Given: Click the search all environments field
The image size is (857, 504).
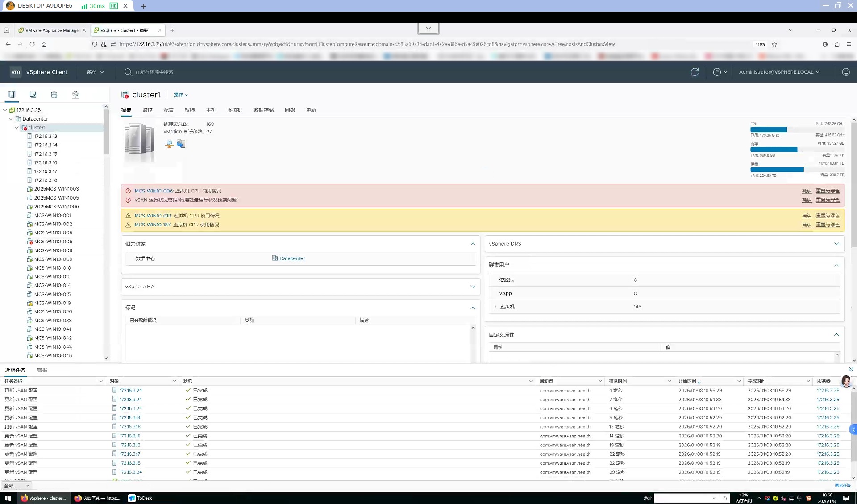Looking at the screenshot, I should 154,72.
